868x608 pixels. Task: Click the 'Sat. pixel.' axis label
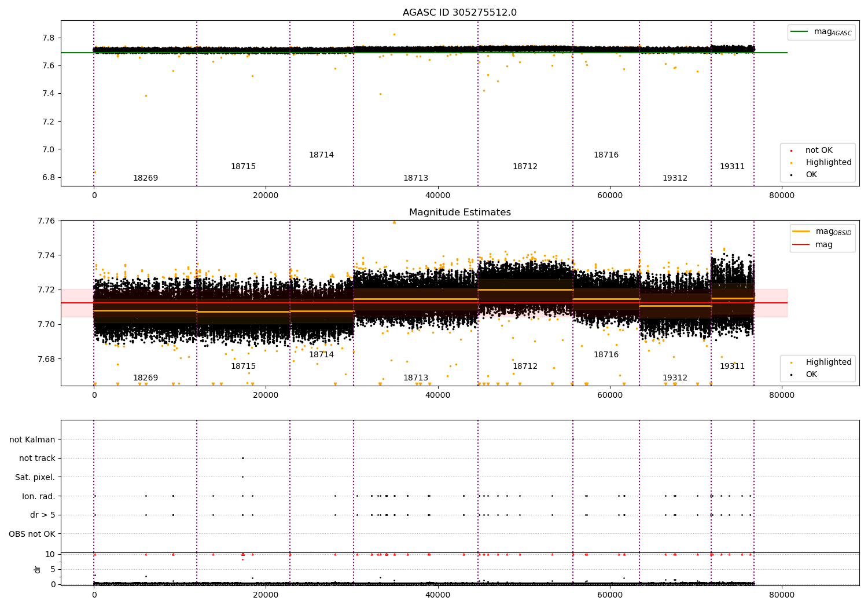pyautogui.click(x=35, y=478)
